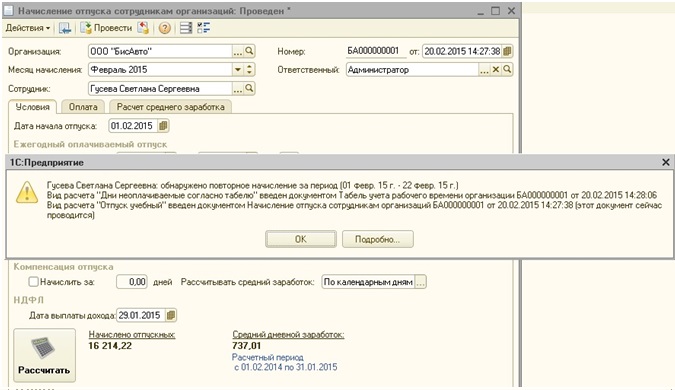Click the Рассчитать calculator button
675x390 pixels.
[44, 355]
